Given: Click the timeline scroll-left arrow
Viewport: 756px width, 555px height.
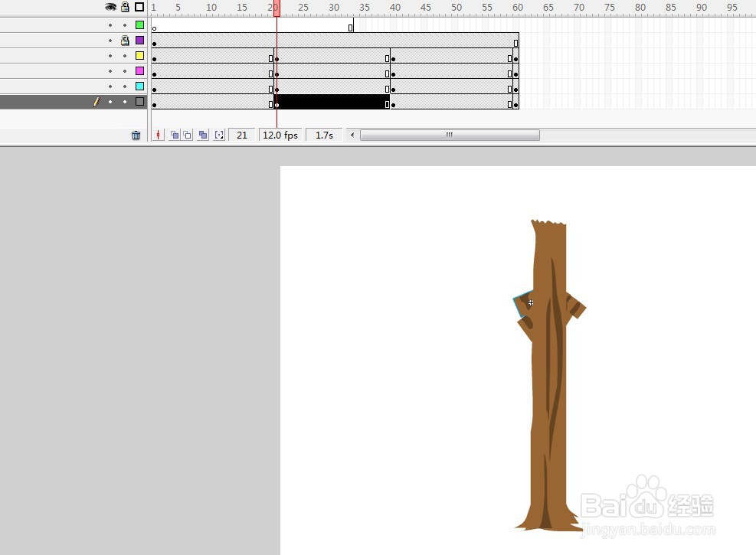Looking at the screenshot, I should [352, 135].
